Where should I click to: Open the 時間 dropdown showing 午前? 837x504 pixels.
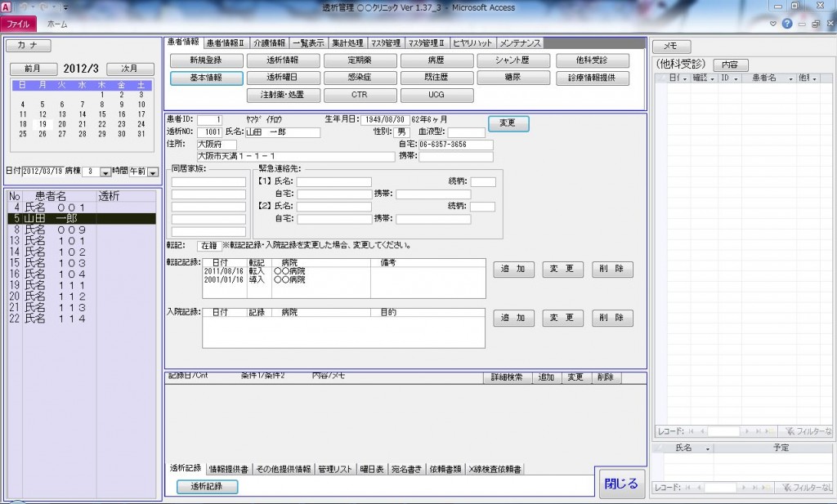click(x=151, y=172)
